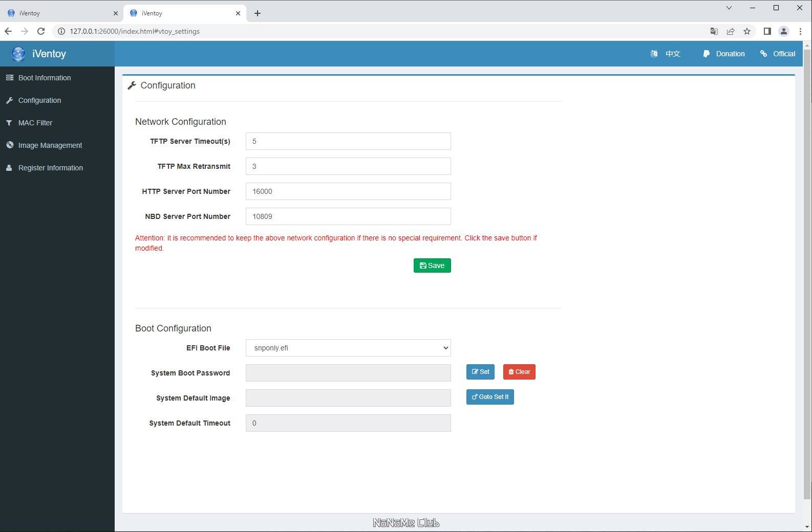Click the System Default Timeout field
The height and width of the screenshot is (532, 812).
348,423
